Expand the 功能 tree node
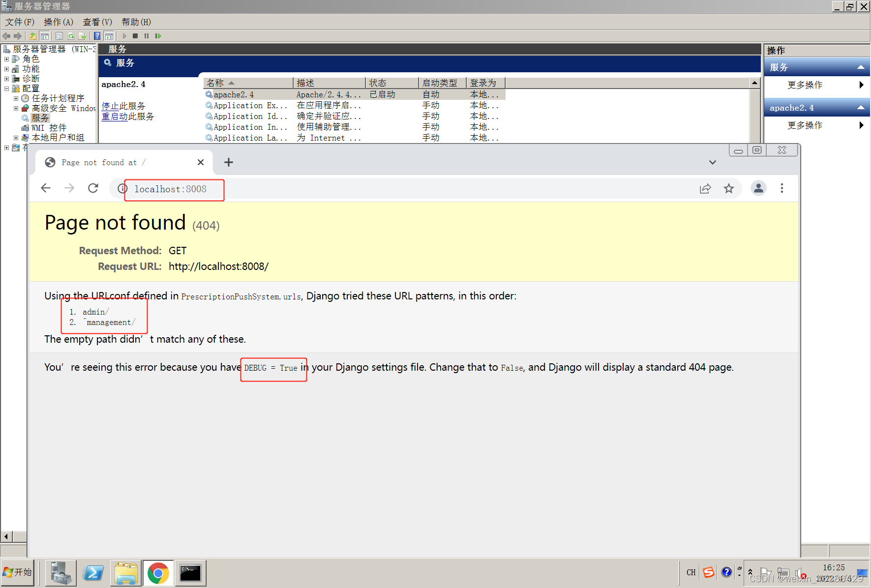 (x=7, y=69)
